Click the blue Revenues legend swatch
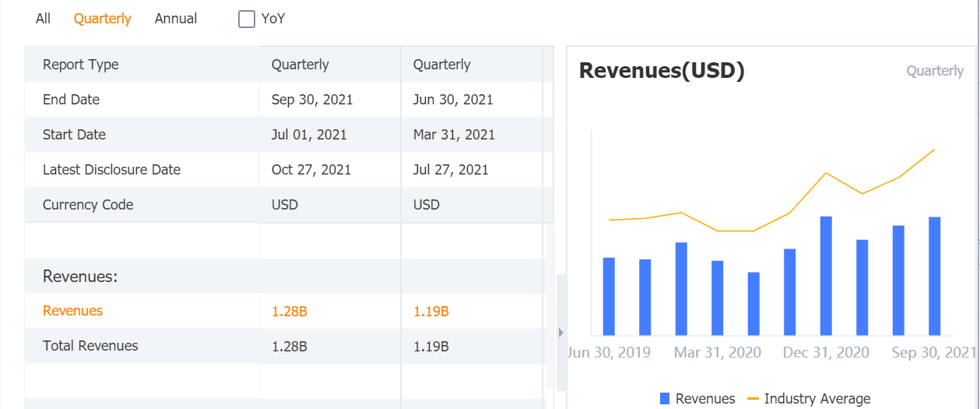Screen dimensions: 980x409 (665, 399)
